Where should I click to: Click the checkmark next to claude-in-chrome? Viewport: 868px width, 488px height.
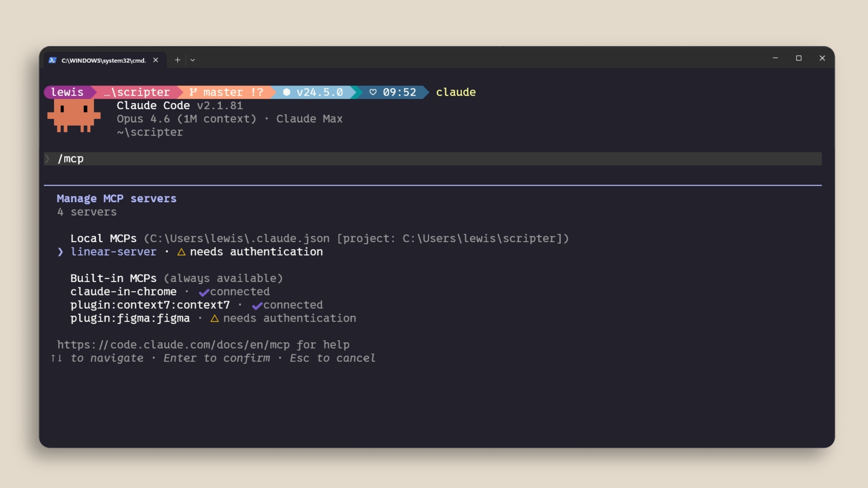coord(204,292)
